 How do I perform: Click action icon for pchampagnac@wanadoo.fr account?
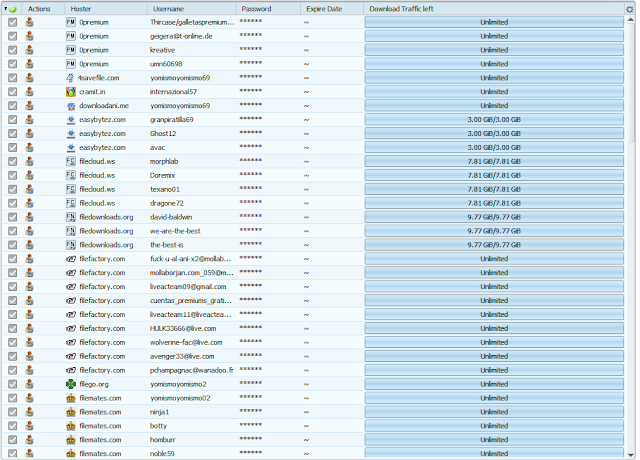[x=29, y=370]
